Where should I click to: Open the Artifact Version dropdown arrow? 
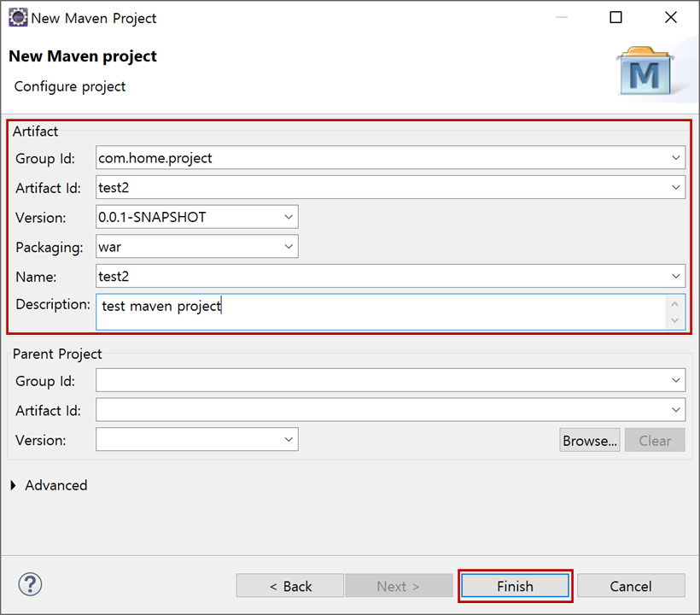[x=289, y=217]
